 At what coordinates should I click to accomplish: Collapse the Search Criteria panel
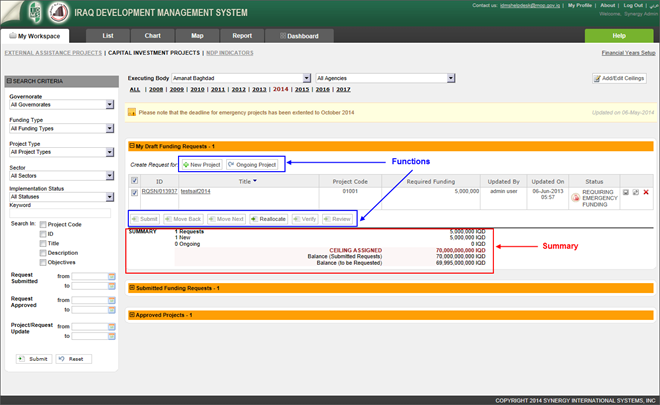tap(9, 81)
